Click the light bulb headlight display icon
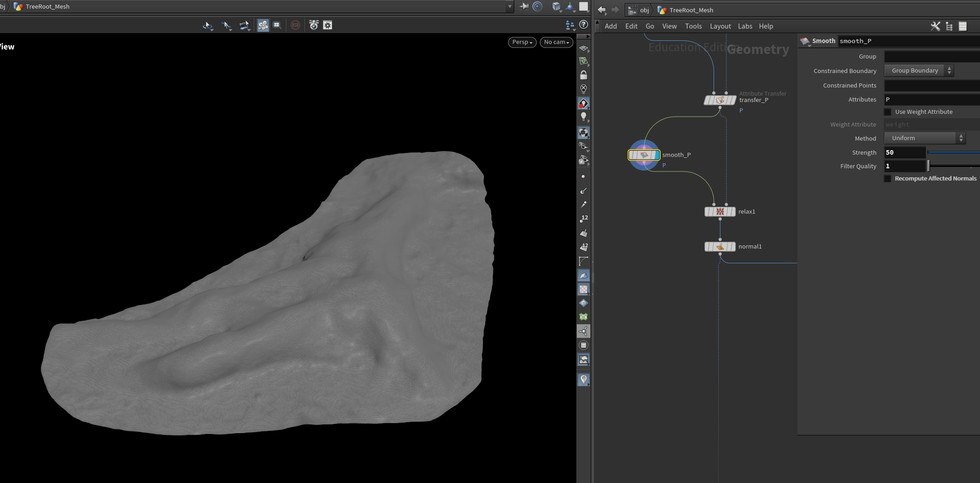 coord(584,117)
